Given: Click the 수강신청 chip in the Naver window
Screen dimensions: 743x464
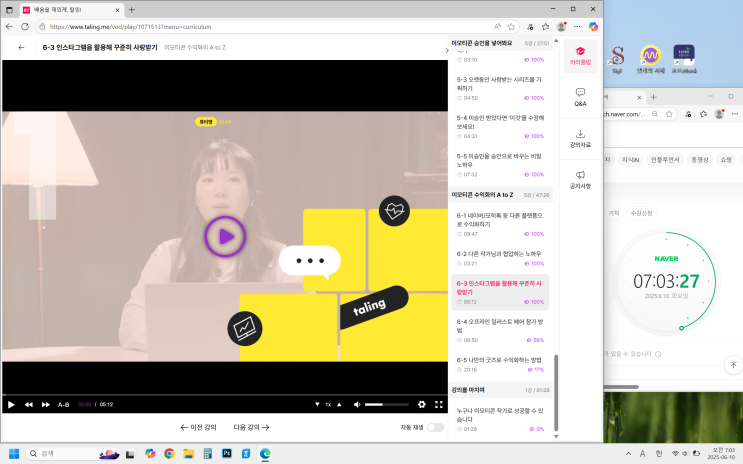Looking at the screenshot, I should 641,213.
